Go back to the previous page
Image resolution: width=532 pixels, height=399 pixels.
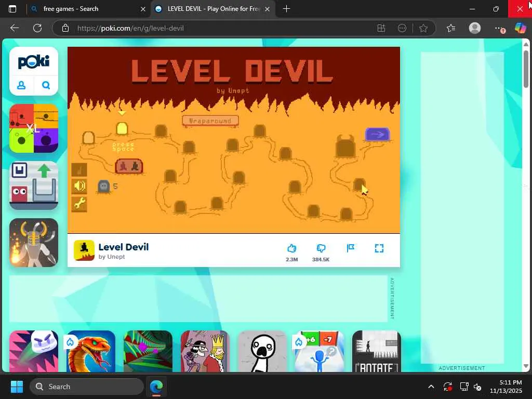(x=14, y=28)
